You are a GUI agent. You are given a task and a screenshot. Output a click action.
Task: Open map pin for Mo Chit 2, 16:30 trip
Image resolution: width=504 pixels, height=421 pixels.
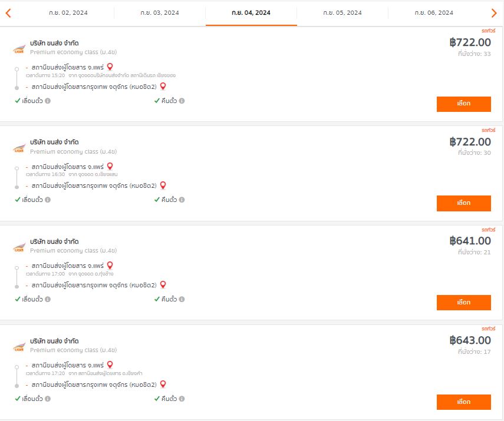pos(163,185)
